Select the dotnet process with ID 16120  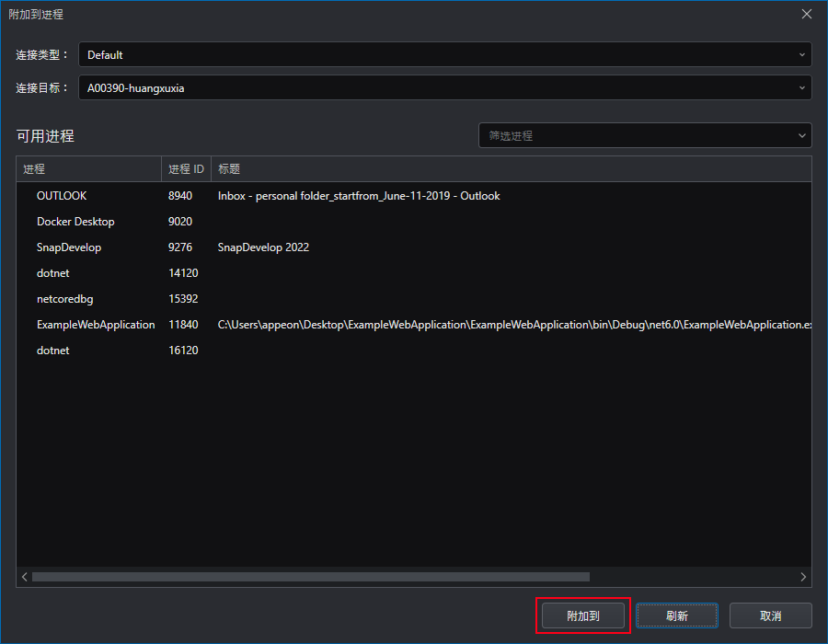tap(414, 351)
